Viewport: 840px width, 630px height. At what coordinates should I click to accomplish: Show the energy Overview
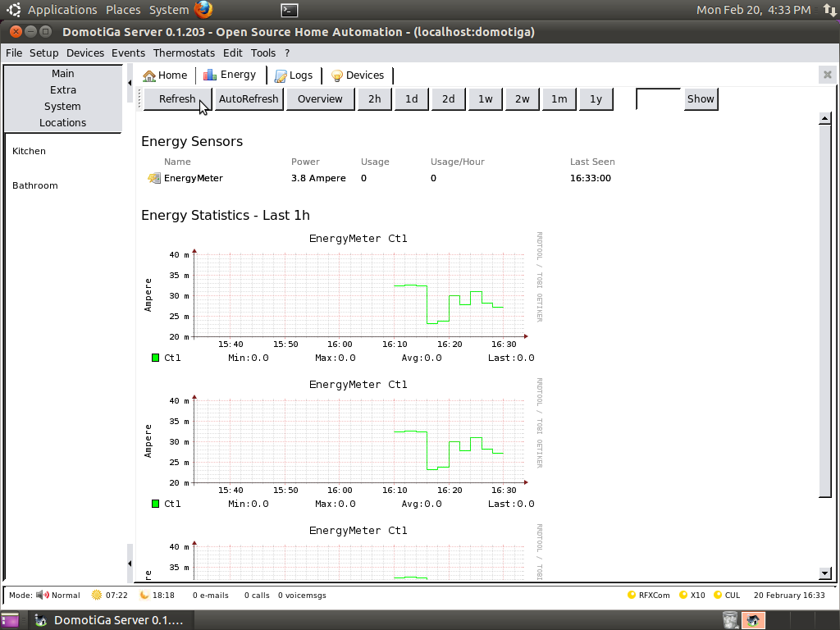[321, 99]
